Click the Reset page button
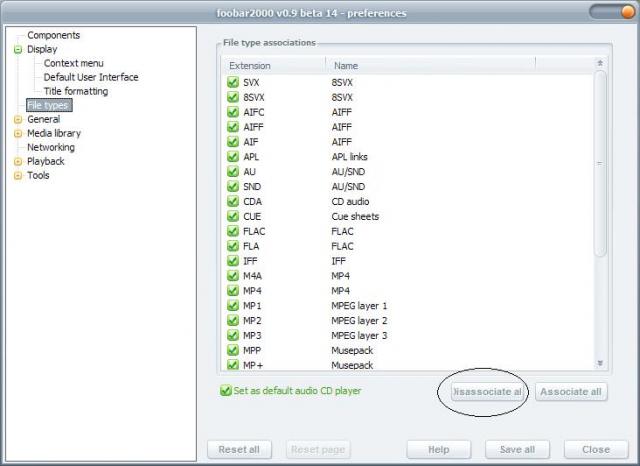Image resolution: width=640 pixels, height=466 pixels. [318, 449]
